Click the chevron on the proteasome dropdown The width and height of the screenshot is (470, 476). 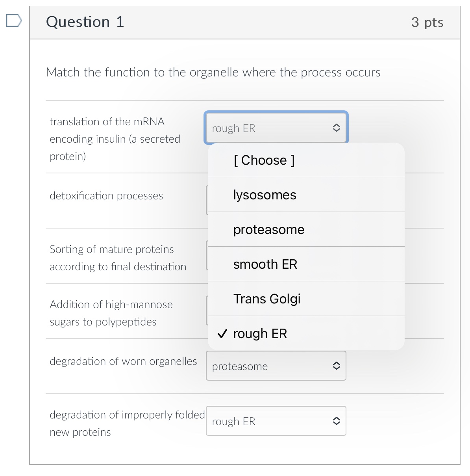coord(337,366)
